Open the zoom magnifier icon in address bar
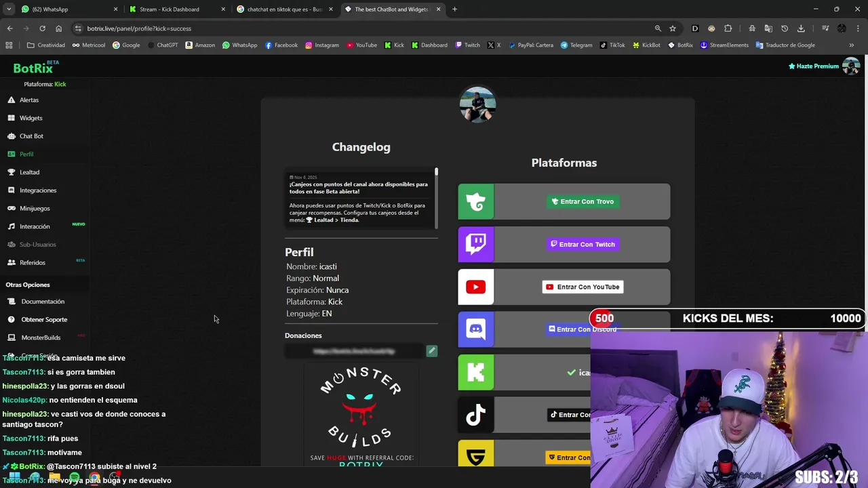This screenshot has width=868, height=488. pos(658,28)
